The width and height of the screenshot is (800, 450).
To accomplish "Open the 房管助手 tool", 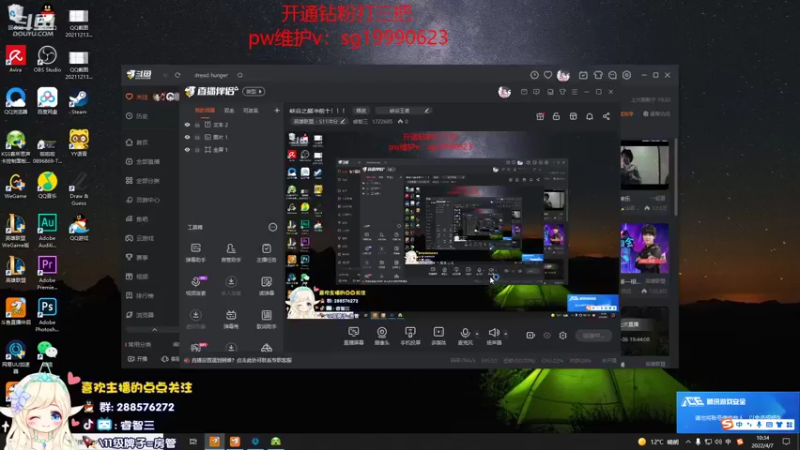I will [231, 253].
